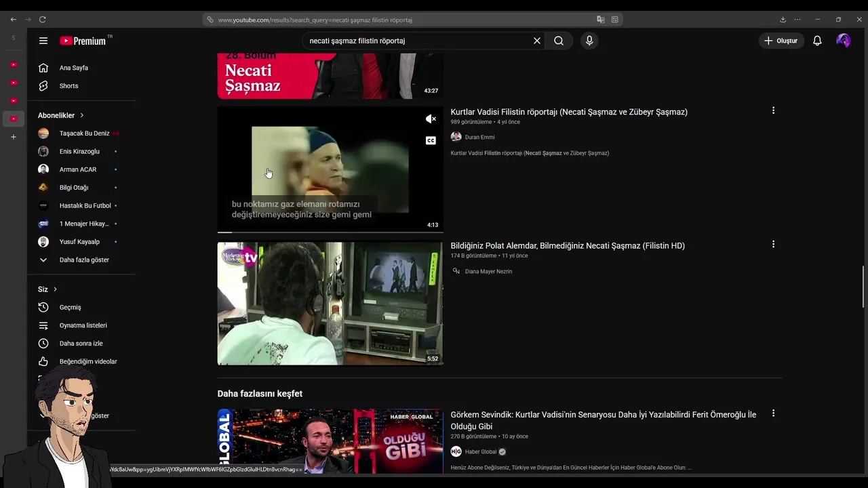The width and height of the screenshot is (868, 488).
Task: Open title Bildiğiniz Polat Alemdar, Bilmediğiniz Necati Şaşmaz
Action: 568,246
